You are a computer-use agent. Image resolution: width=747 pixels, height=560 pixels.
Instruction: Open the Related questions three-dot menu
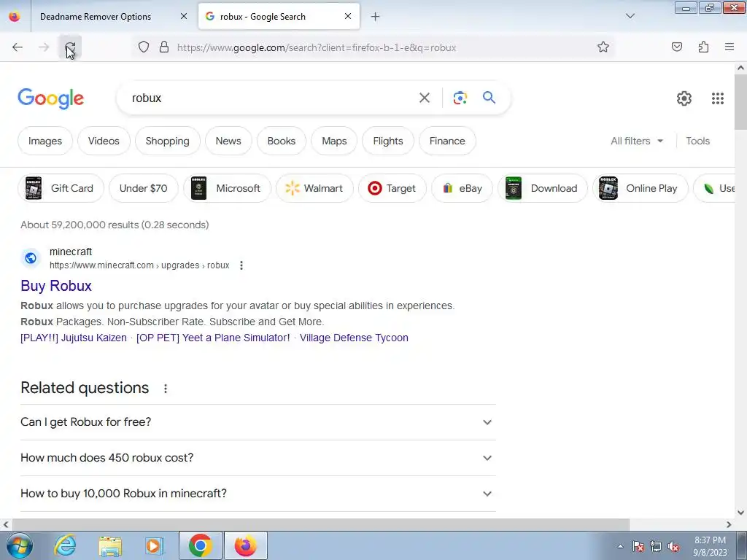[x=166, y=389]
